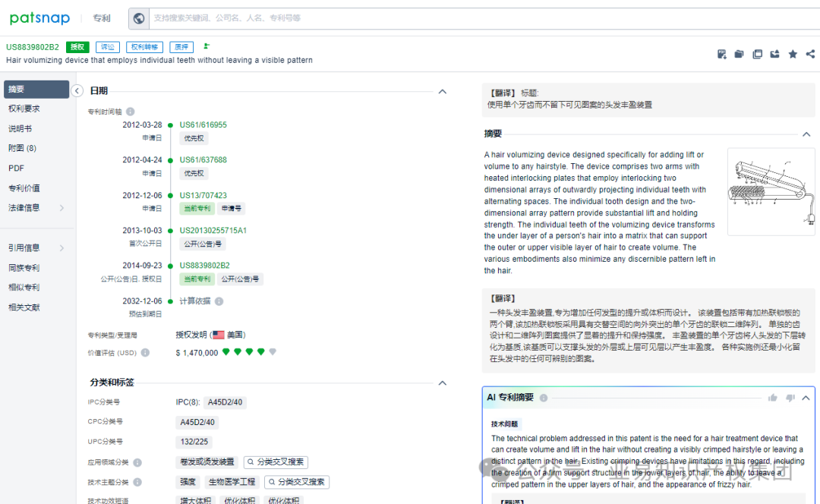Give thumbs up on AI 专利摘要
Viewport: 820px width, 504px height.
773,397
